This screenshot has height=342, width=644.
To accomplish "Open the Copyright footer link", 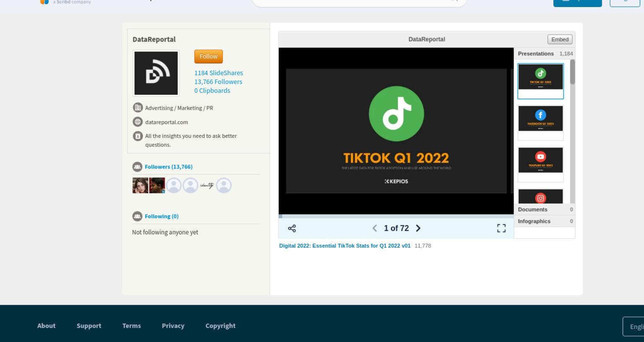I will 221,326.
